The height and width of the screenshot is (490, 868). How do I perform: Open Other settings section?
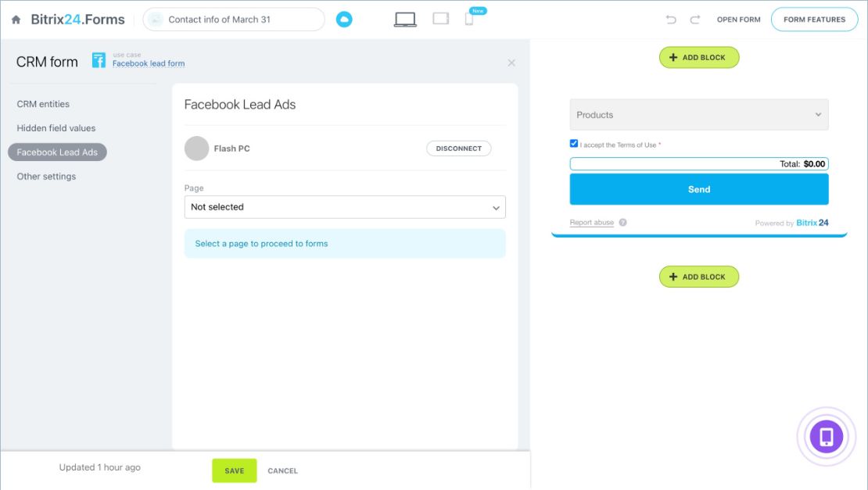[x=46, y=177]
